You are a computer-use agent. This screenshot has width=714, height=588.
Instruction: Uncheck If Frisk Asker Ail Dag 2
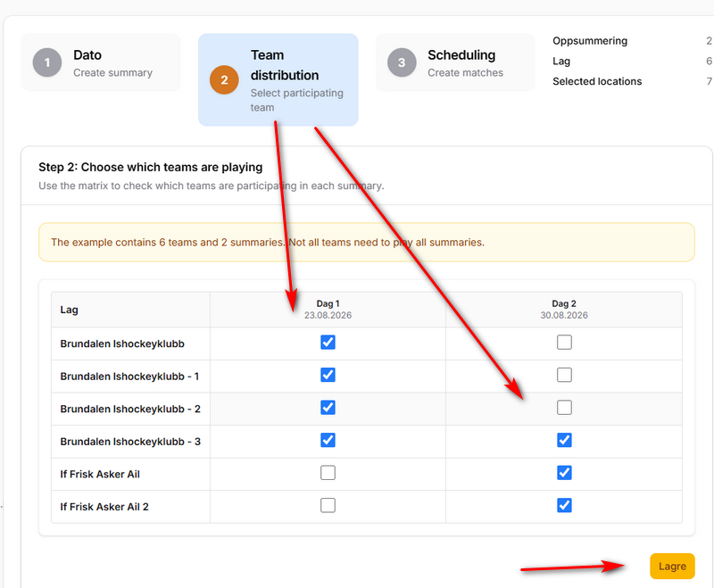coord(564,473)
